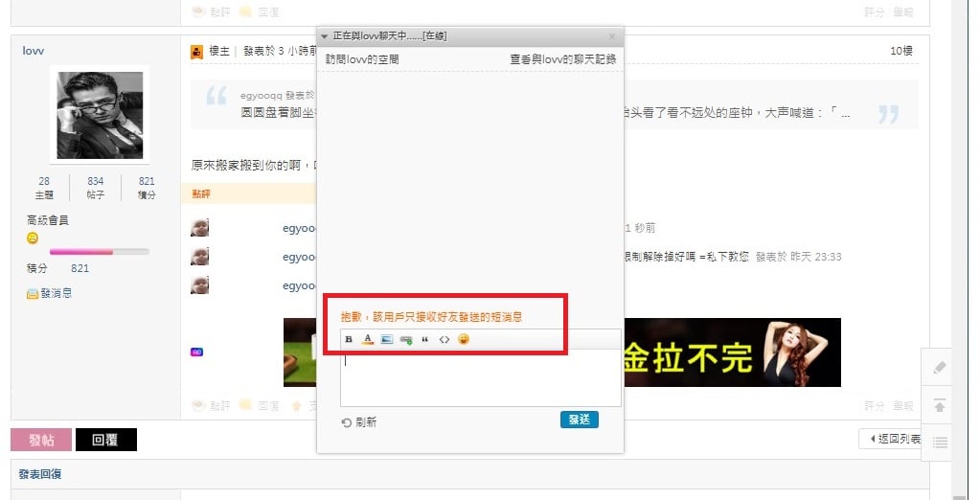Click the pink 發帖 post button
The image size is (980, 500).
(41, 440)
